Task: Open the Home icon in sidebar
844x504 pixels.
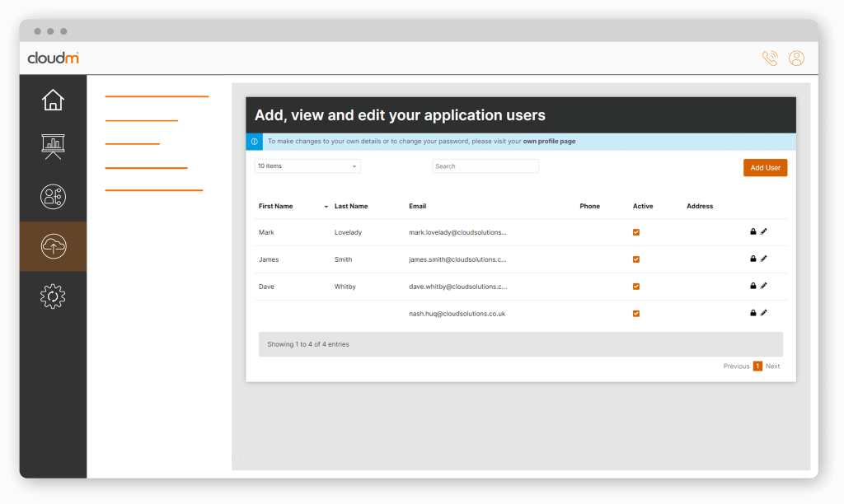Action: click(x=53, y=100)
